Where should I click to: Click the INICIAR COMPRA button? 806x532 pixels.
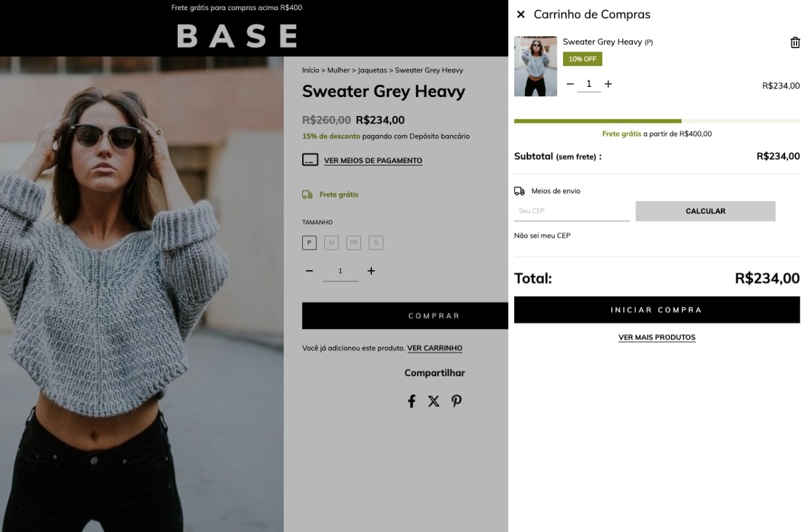657,310
